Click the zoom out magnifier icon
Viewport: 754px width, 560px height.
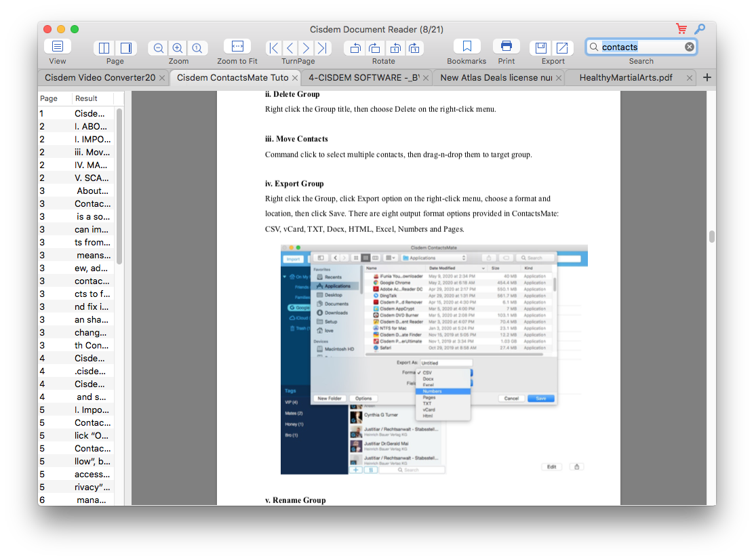[x=159, y=48]
